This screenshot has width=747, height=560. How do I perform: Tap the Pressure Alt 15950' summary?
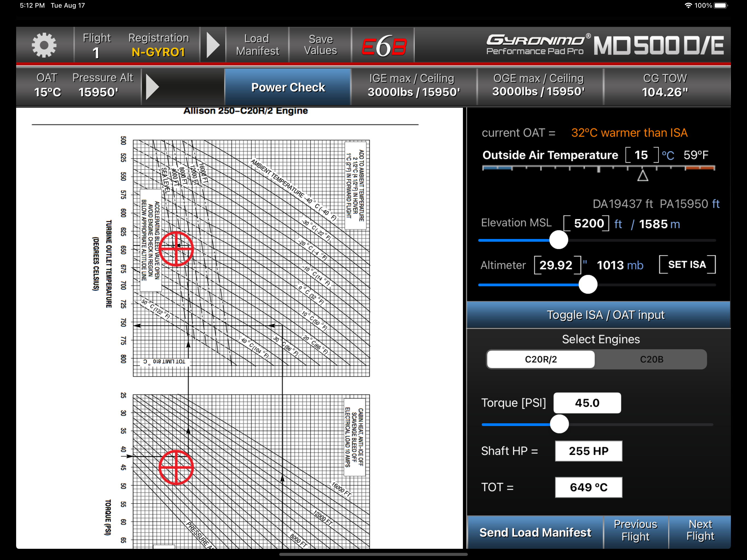(102, 86)
